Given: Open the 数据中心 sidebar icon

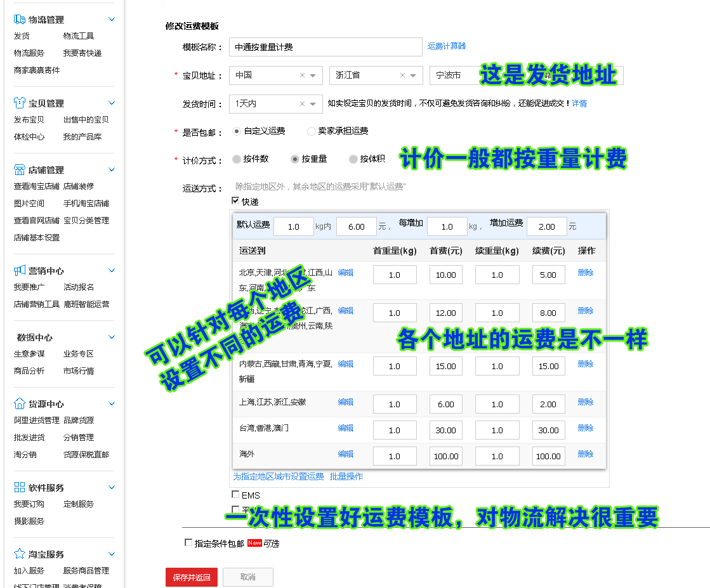Looking at the screenshot, I should tap(14, 337).
